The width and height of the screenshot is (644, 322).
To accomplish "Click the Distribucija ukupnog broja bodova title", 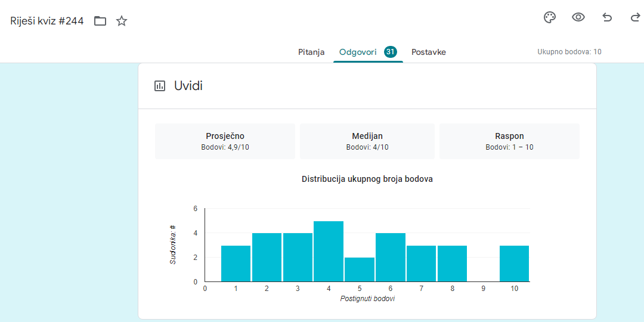I will pos(367,179).
